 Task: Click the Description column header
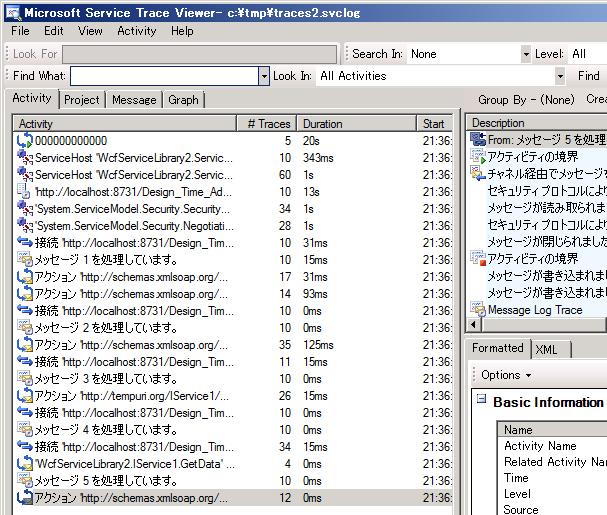(537, 123)
